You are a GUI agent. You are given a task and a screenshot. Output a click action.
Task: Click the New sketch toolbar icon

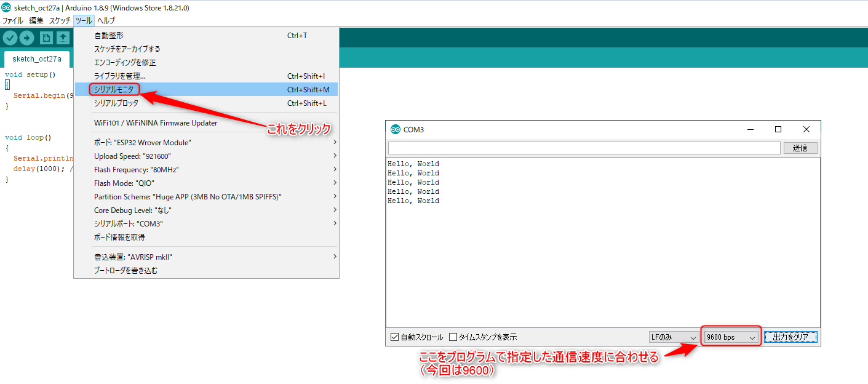(46, 38)
